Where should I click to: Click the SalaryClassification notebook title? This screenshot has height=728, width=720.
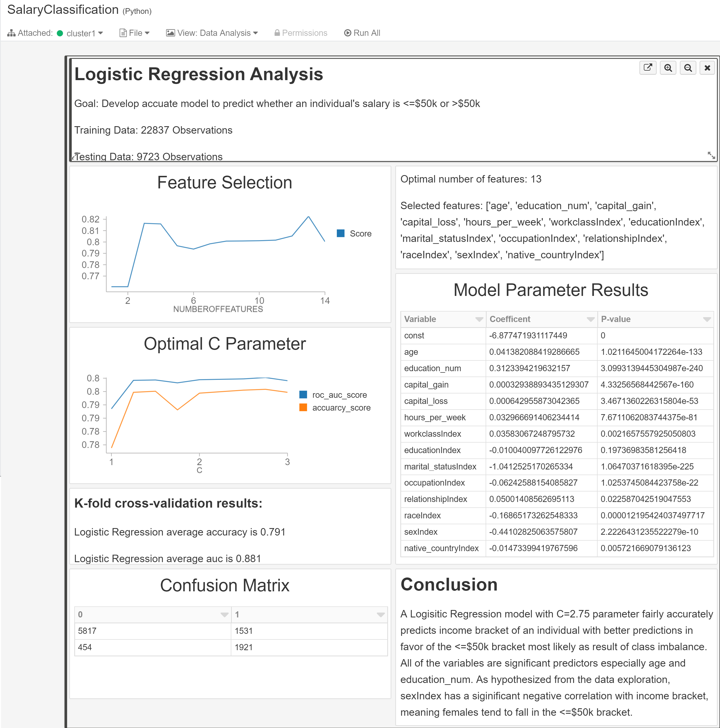63,10
